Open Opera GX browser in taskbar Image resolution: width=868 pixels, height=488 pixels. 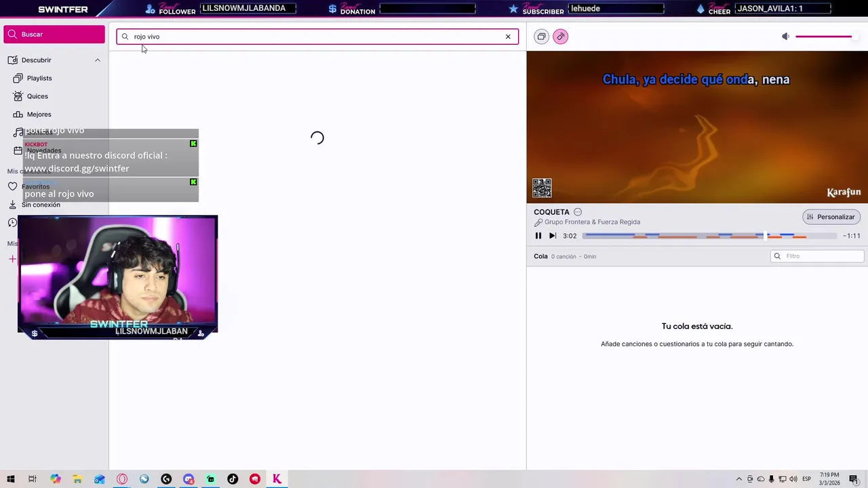click(x=122, y=479)
